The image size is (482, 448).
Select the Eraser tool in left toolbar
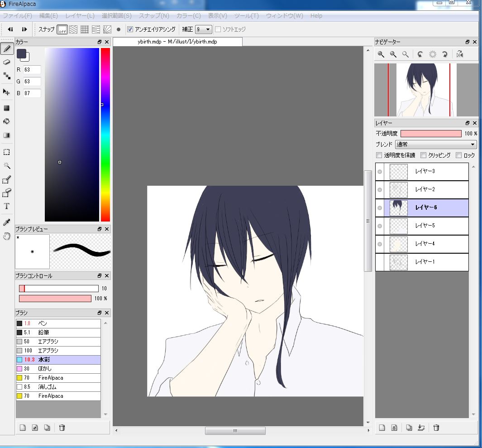coord(7,62)
